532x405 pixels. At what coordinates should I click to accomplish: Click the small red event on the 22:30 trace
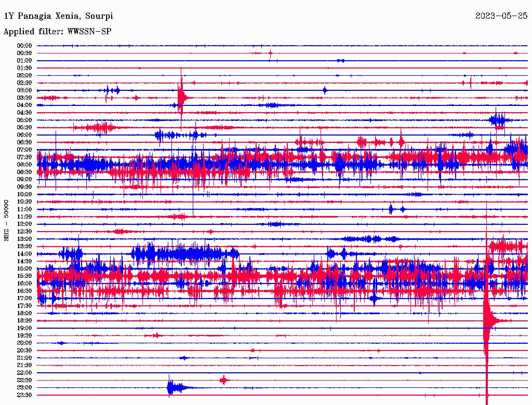[x=223, y=380]
